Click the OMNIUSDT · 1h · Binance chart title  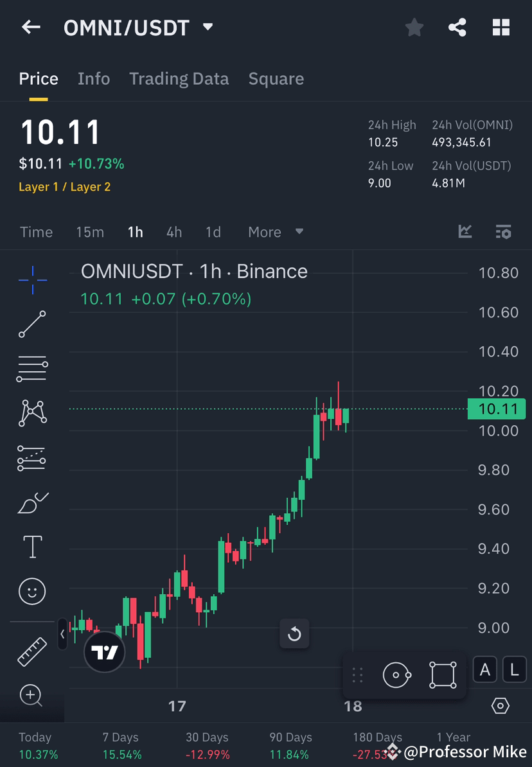tap(194, 272)
